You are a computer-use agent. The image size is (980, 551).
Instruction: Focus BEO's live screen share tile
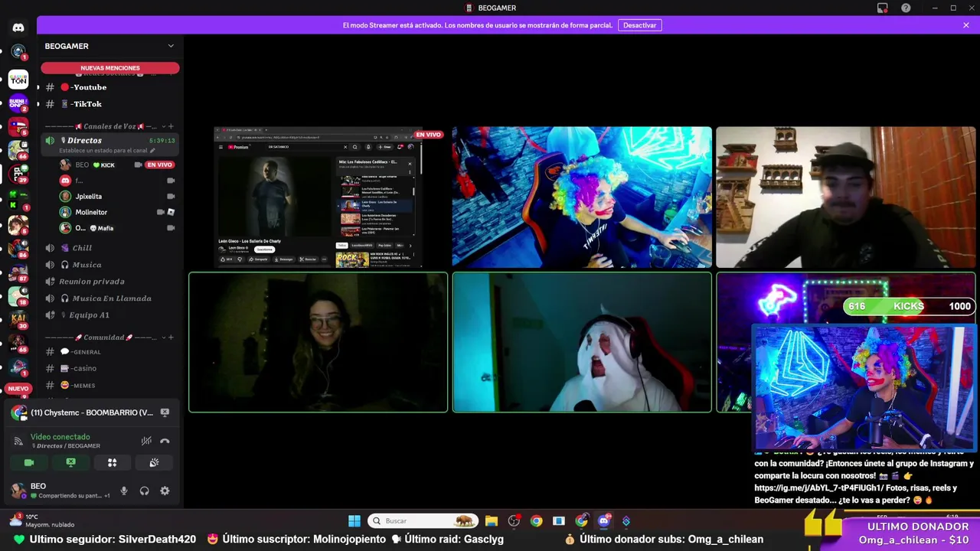click(x=318, y=197)
